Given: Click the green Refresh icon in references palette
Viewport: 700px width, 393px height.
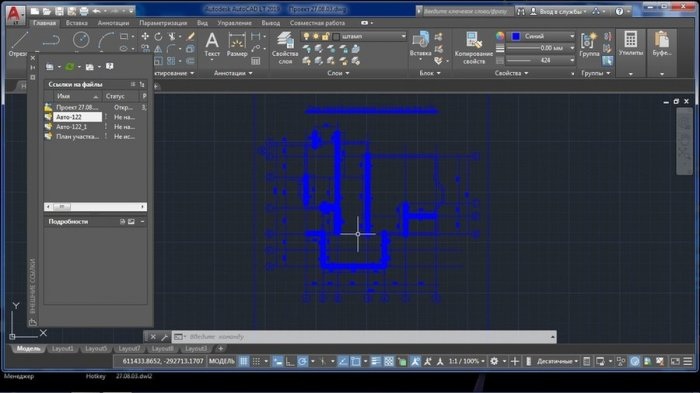Looking at the screenshot, I should [70, 67].
